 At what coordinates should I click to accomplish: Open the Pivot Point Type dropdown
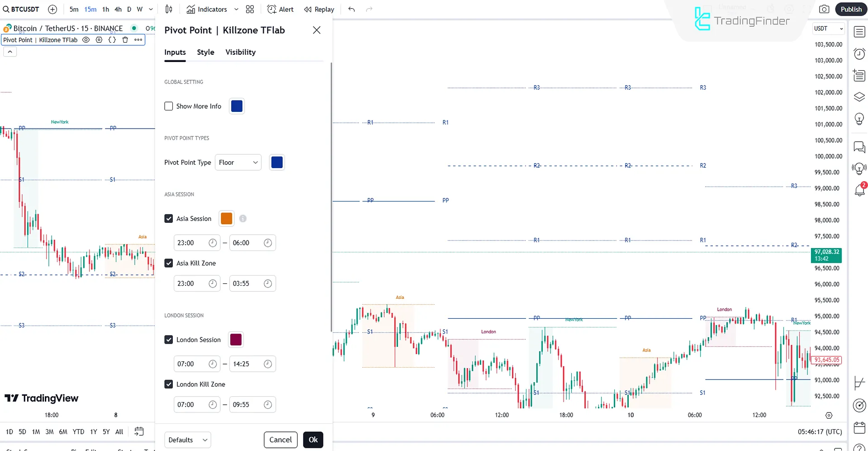(238, 162)
